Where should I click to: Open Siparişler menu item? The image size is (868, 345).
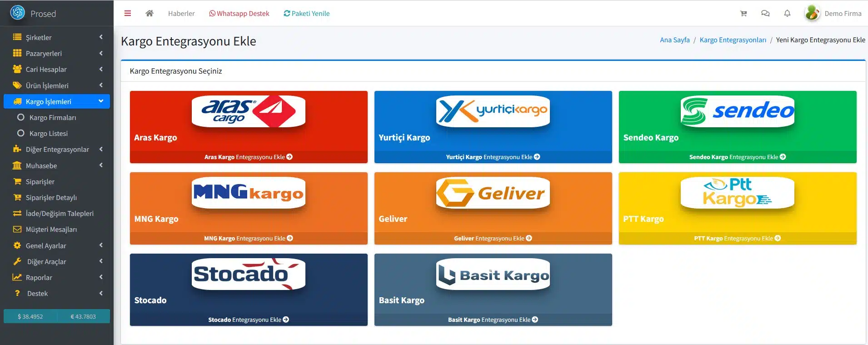coord(57,181)
